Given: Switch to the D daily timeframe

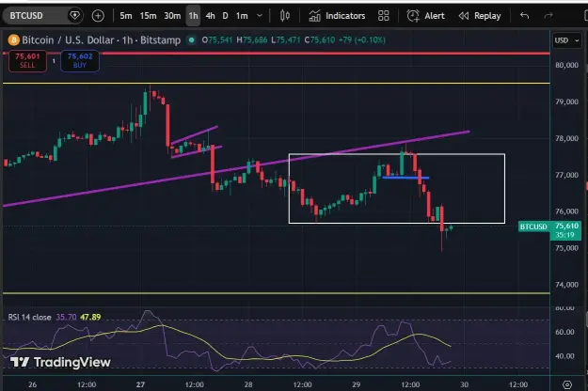Looking at the screenshot, I should (x=226, y=16).
